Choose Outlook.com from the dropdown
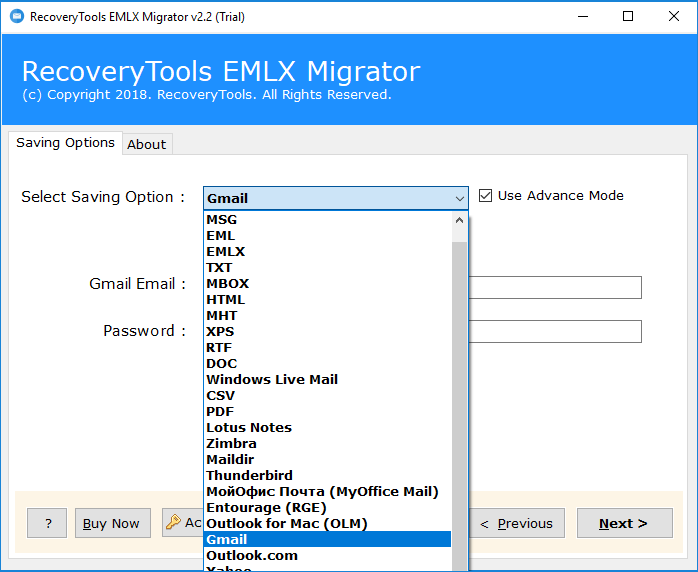698x572 pixels. (x=328, y=556)
